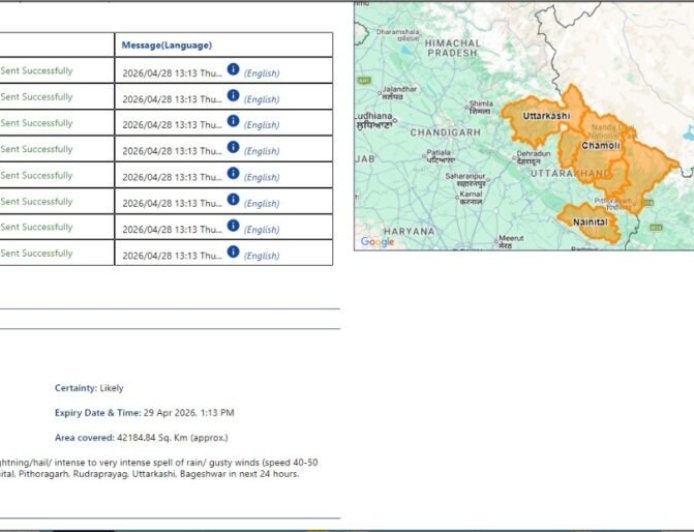Open the (English) link in the first row
The width and height of the screenshot is (694, 532).
pyautogui.click(x=262, y=73)
